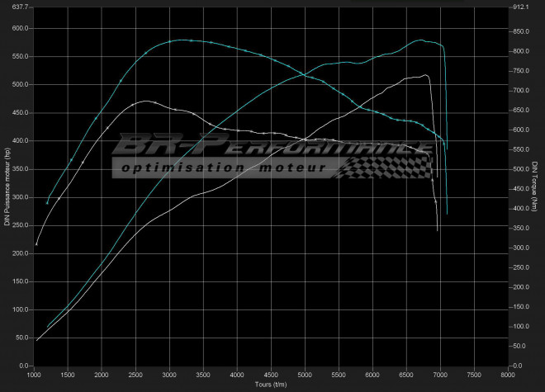Click the 5000 tick label on the x-axis
This screenshot has width=545, height=392.
tap(305, 375)
